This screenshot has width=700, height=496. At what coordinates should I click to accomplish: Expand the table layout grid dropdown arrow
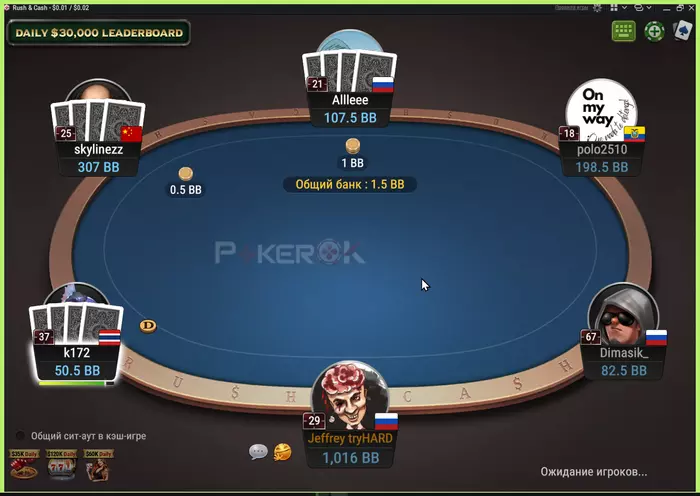coord(625,8)
